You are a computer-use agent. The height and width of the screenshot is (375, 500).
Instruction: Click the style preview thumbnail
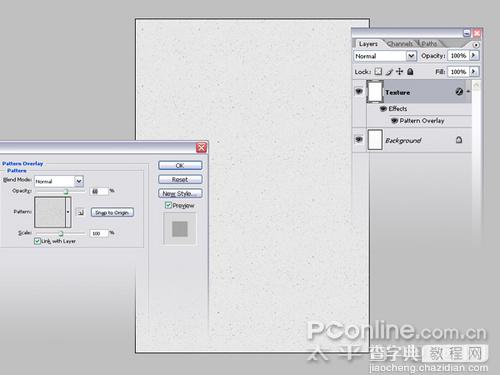180,229
